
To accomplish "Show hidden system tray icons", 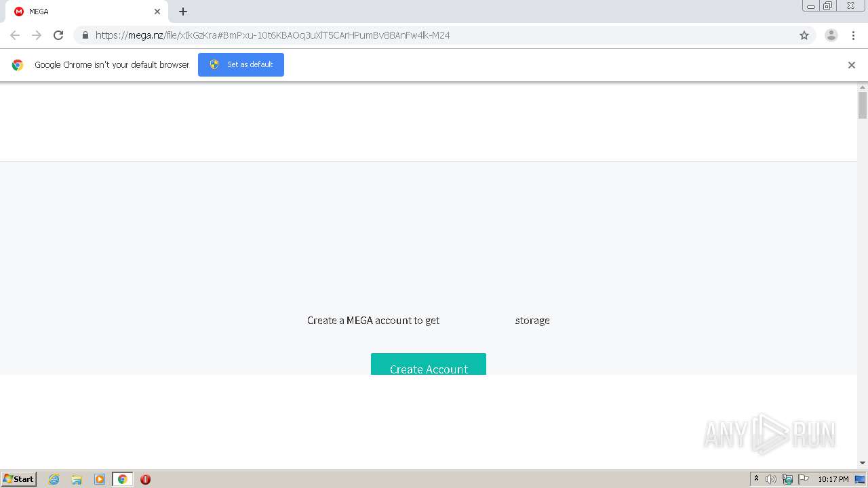I will click(x=756, y=479).
